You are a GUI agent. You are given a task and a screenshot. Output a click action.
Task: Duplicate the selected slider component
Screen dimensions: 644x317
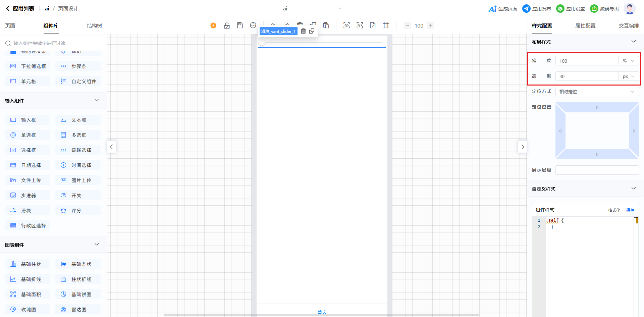[x=312, y=31]
